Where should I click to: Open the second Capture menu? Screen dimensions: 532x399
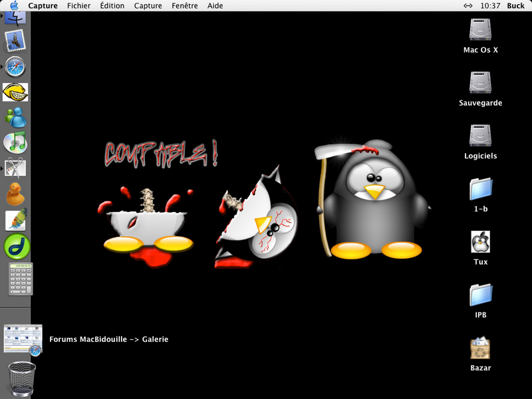click(148, 6)
